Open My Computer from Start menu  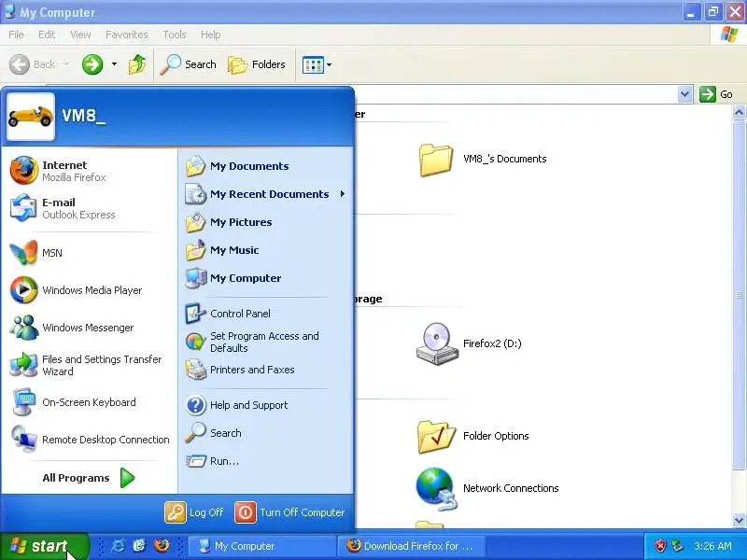coord(266,278)
